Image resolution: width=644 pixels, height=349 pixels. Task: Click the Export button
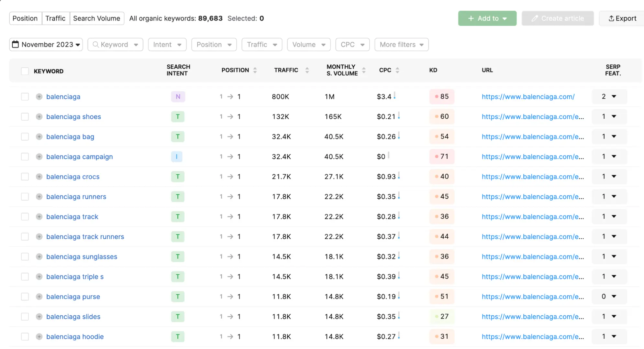coord(622,18)
